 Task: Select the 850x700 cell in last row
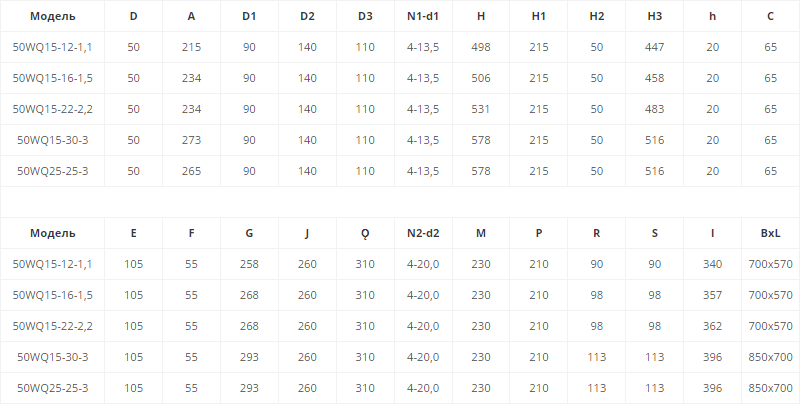(770, 388)
